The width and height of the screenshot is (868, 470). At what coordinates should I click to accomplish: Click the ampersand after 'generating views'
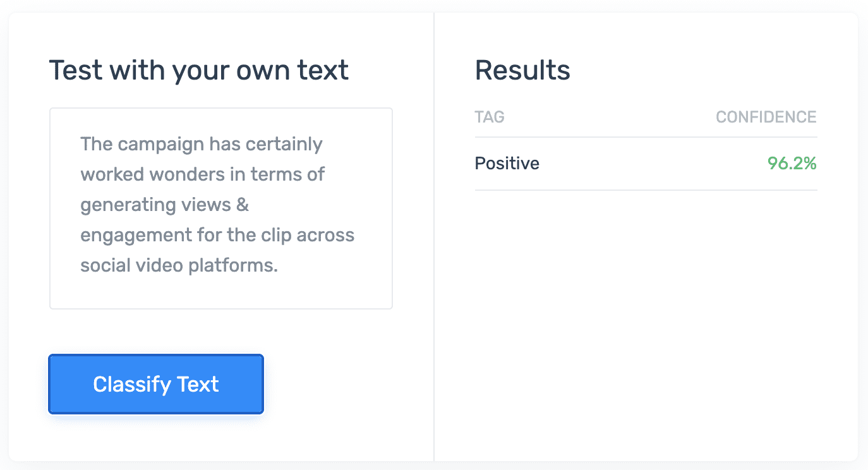(x=243, y=205)
